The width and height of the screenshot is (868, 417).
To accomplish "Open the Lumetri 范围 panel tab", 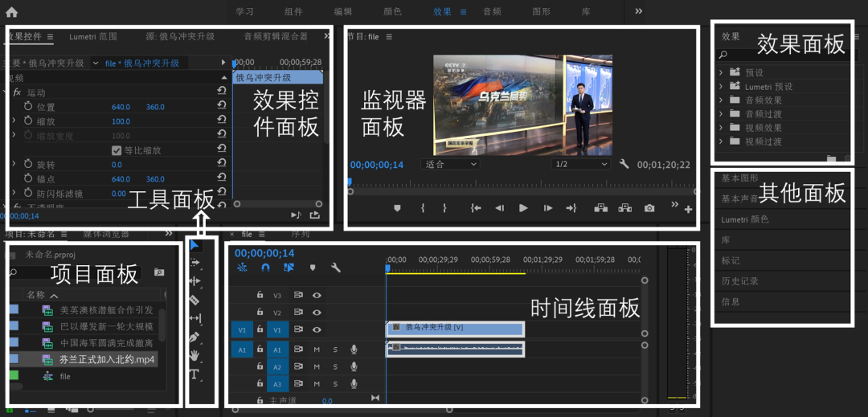I will tap(93, 37).
